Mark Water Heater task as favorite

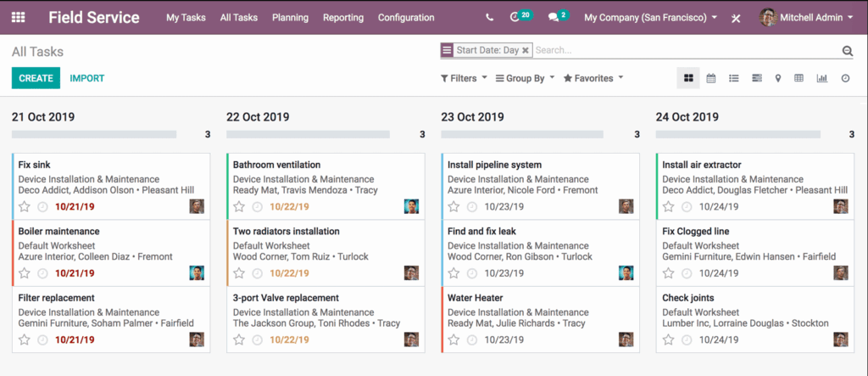click(x=454, y=340)
